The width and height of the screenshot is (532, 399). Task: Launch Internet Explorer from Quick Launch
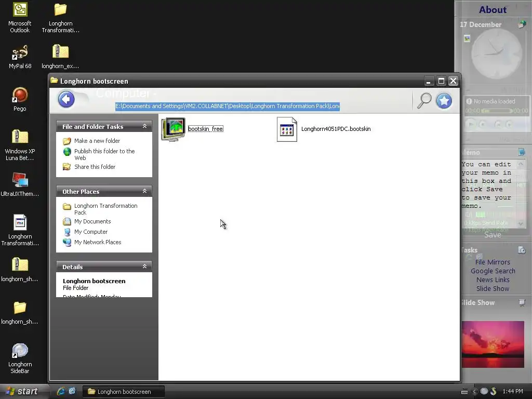pyautogui.click(x=61, y=391)
